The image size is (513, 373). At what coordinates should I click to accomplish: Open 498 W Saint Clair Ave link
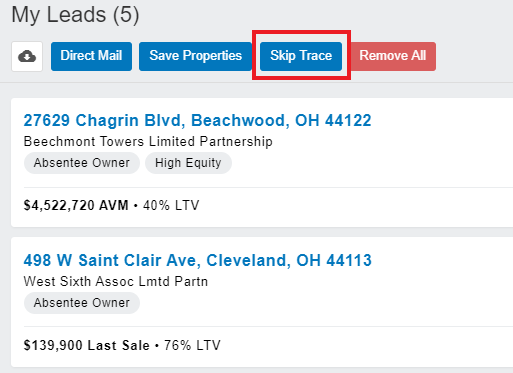[x=197, y=260]
